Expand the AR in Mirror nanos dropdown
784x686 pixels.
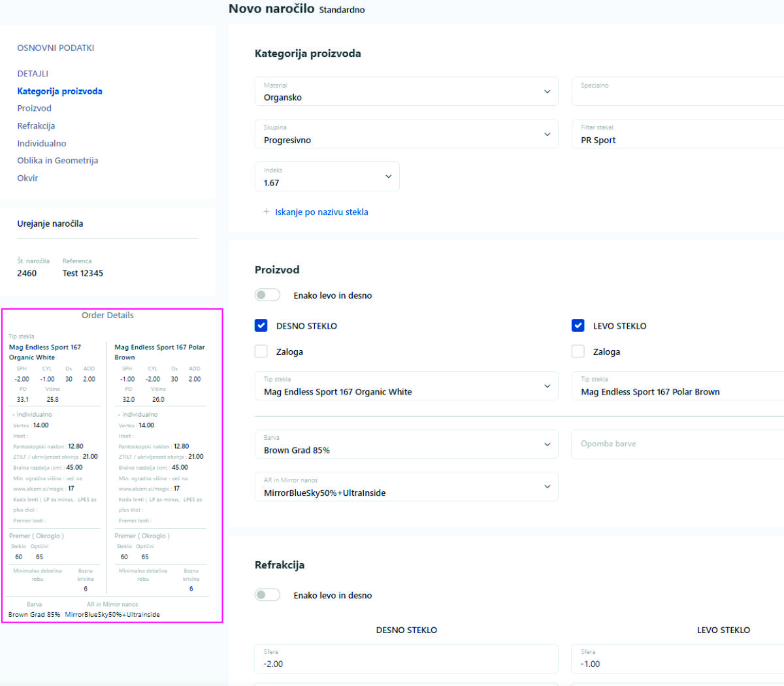[406, 487]
